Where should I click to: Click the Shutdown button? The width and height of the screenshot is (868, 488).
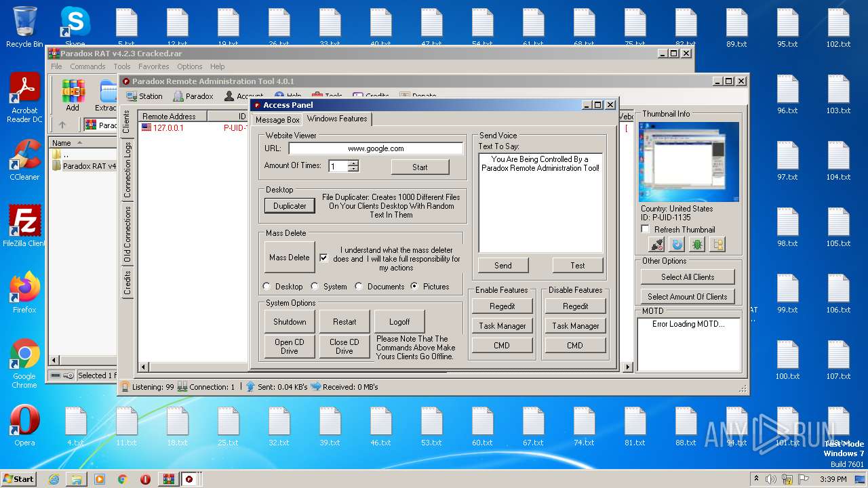click(x=290, y=321)
